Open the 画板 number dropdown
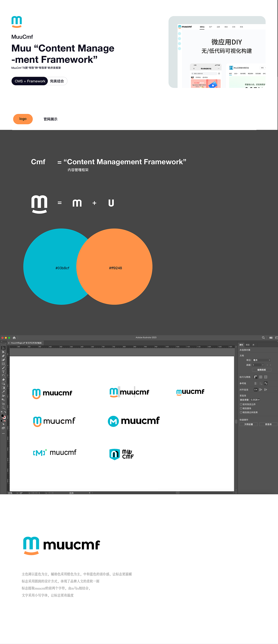The image size is (278, 644). point(263,365)
